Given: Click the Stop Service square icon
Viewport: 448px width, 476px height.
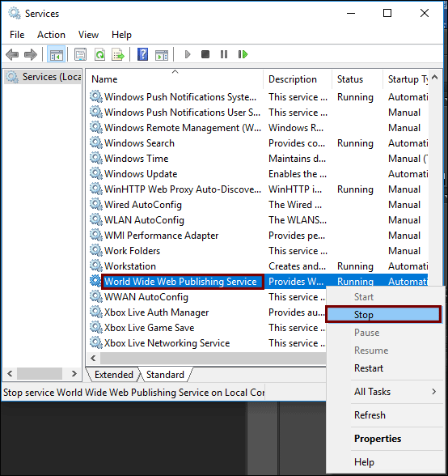Looking at the screenshot, I should (205, 54).
